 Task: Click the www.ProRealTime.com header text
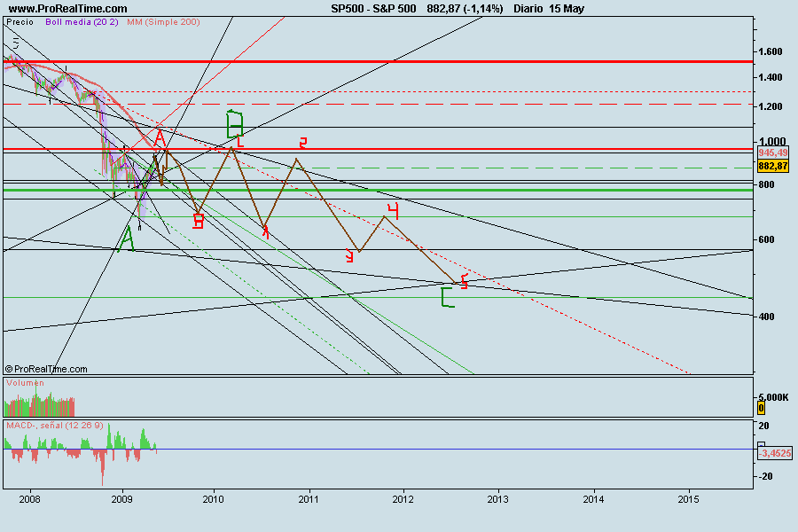click(67, 9)
